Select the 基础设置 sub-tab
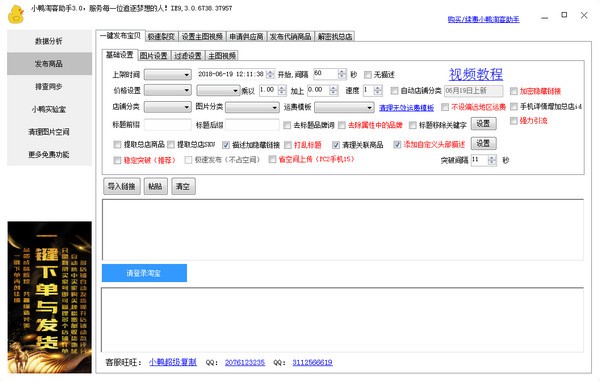This screenshot has height=381, width=600. click(119, 55)
